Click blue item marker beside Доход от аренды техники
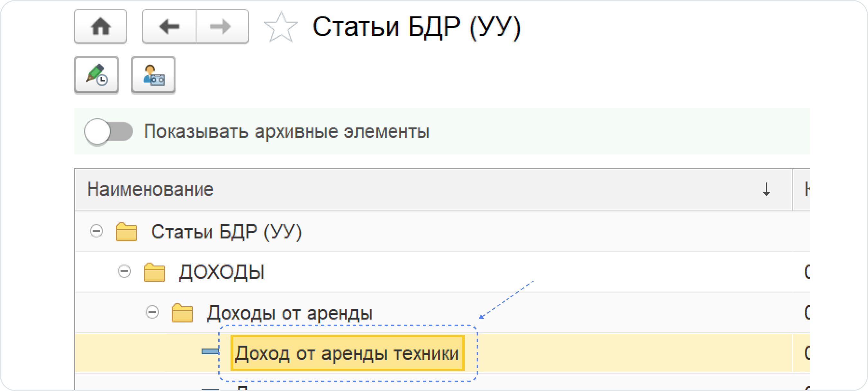The width and height of the screenshot is (868, 391). click(x=210, y=352)
